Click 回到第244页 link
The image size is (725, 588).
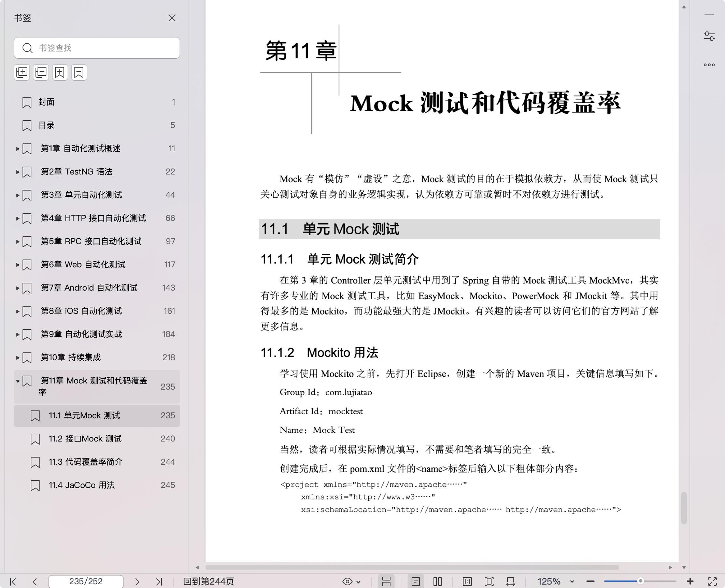pyautogui.click(x=209, y=582)
